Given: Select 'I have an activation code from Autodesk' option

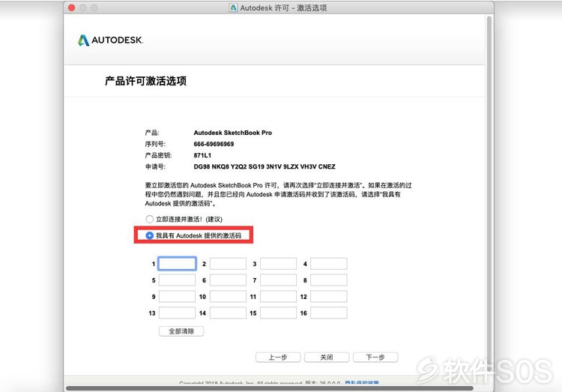Looking at the screenshot, I should click(149, 235).
